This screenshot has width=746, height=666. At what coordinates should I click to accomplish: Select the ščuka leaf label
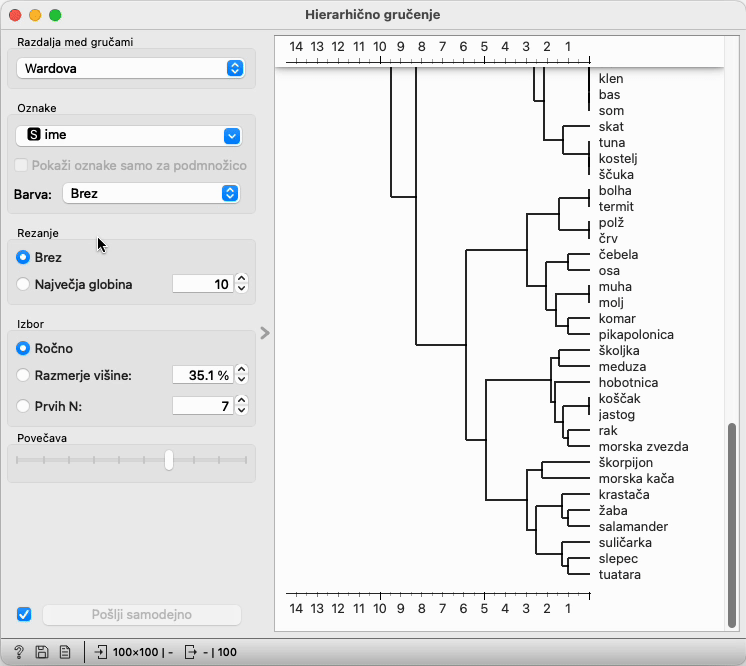(616, 175)
